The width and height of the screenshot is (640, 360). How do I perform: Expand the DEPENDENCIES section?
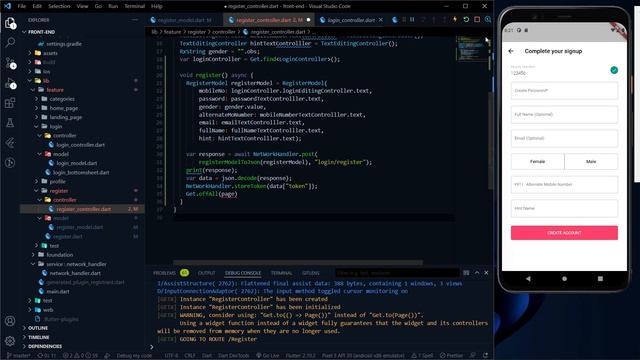click(x=45, y=347)
